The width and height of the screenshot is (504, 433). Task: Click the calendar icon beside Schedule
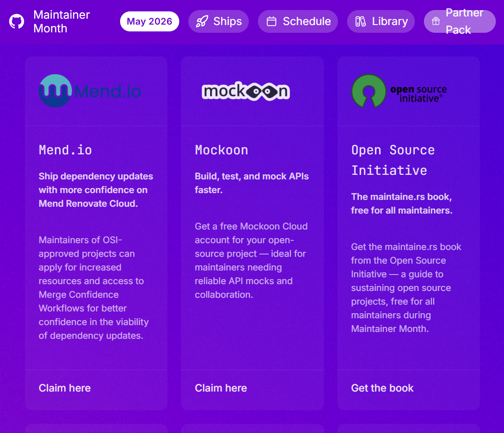pos(272,21)
